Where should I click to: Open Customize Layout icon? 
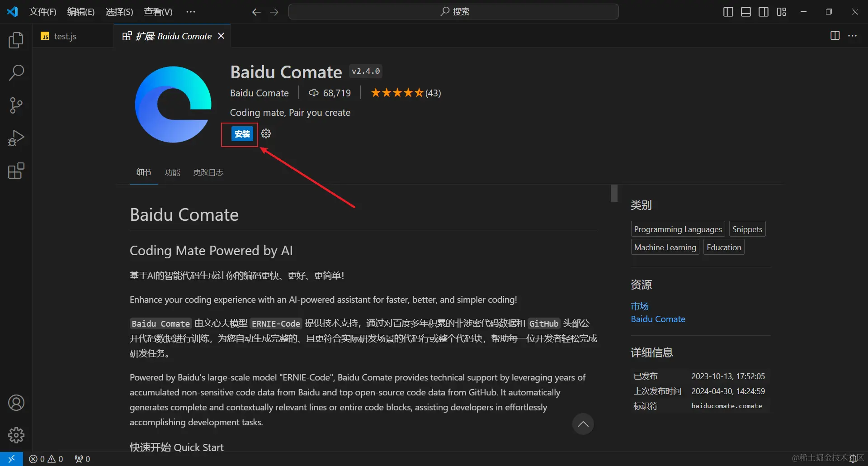[782, 12]
